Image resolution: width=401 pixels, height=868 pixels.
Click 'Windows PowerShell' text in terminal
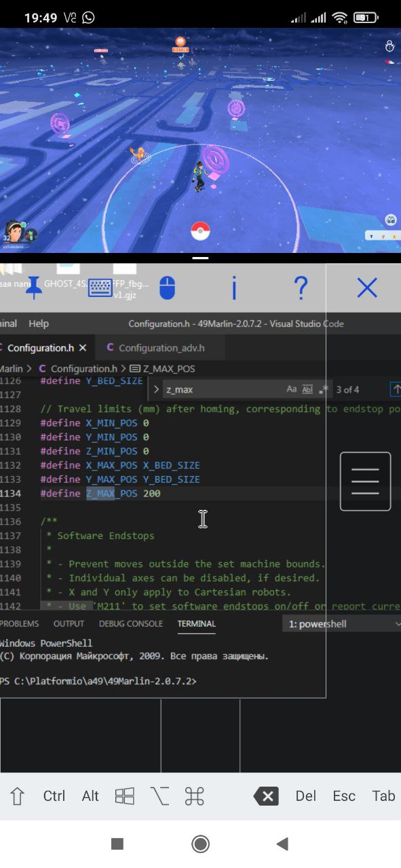click(x=46, y=643)
